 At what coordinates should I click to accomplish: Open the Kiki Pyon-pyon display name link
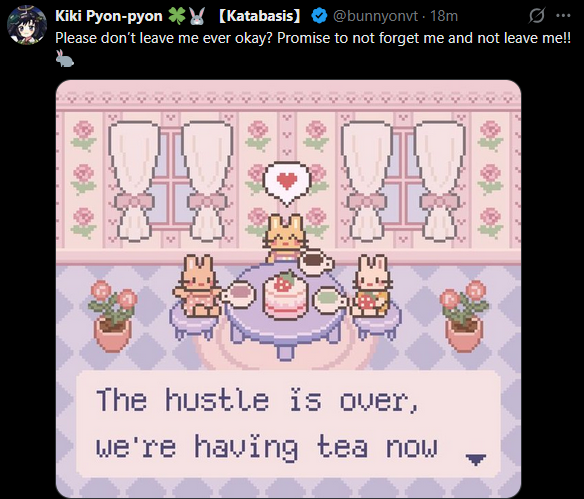108,16
